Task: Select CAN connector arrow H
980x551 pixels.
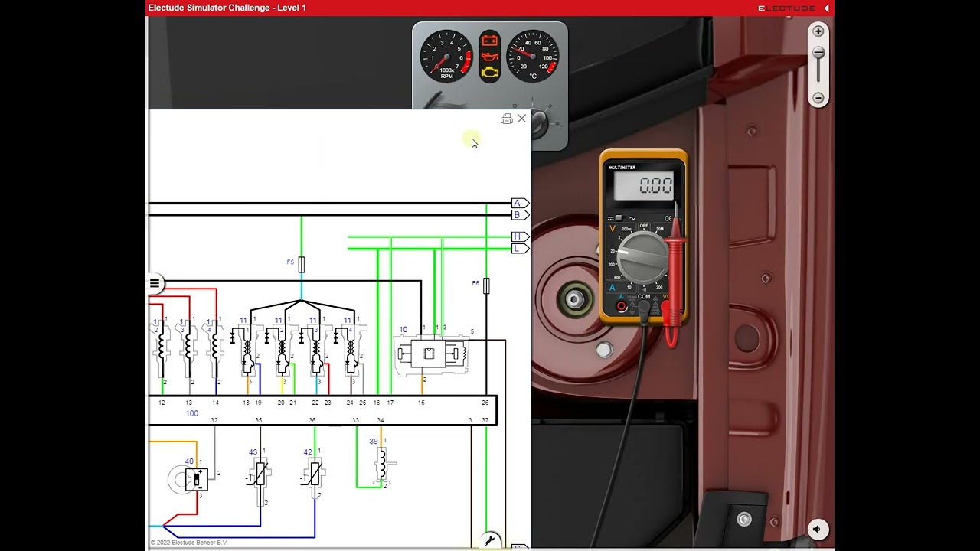Action: click(x=520, y=236)
